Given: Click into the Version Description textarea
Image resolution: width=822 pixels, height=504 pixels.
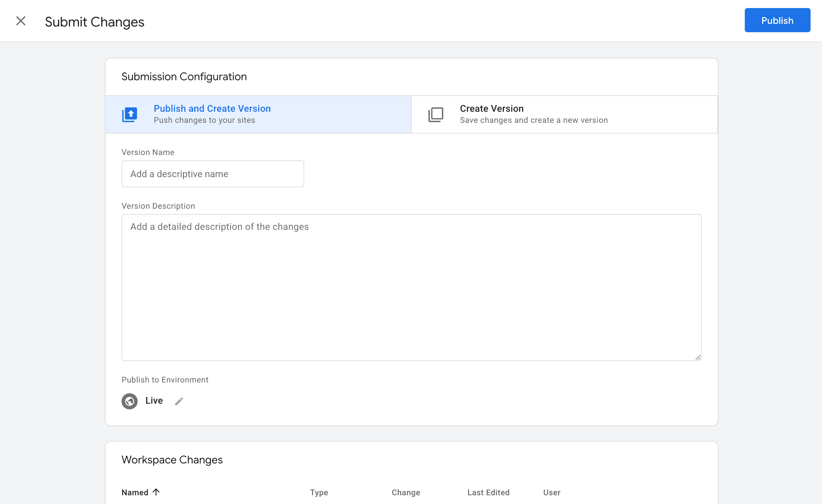Looking at the screenshot, I should point(411,287).
